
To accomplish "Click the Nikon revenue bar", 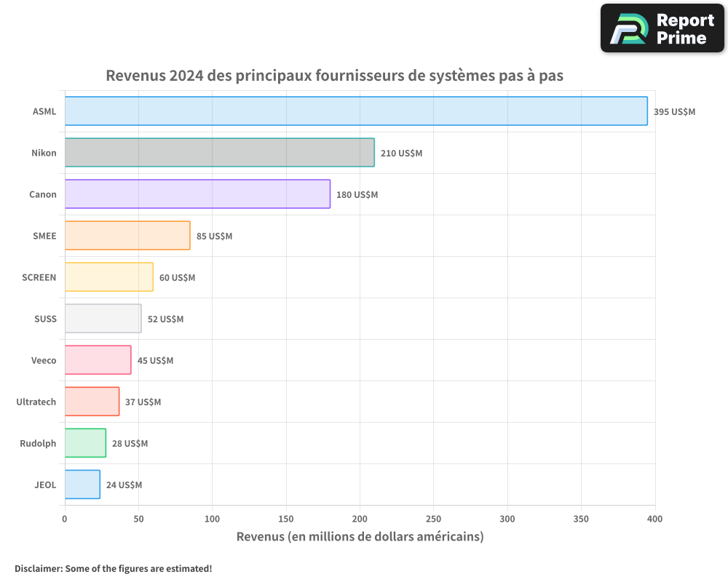I will coord(218,153).
